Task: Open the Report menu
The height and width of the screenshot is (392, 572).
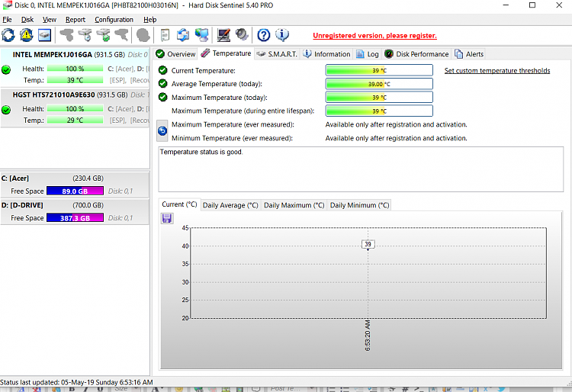Action: pos(76,20)
